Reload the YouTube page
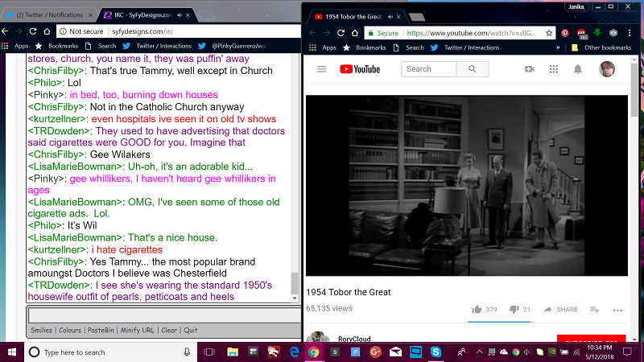Viewport: 644px width, 362px height. [341, 33]
